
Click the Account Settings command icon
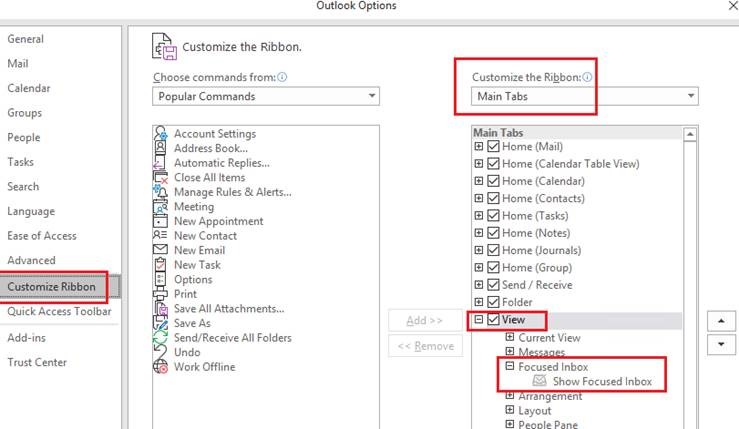pos(160,133)
